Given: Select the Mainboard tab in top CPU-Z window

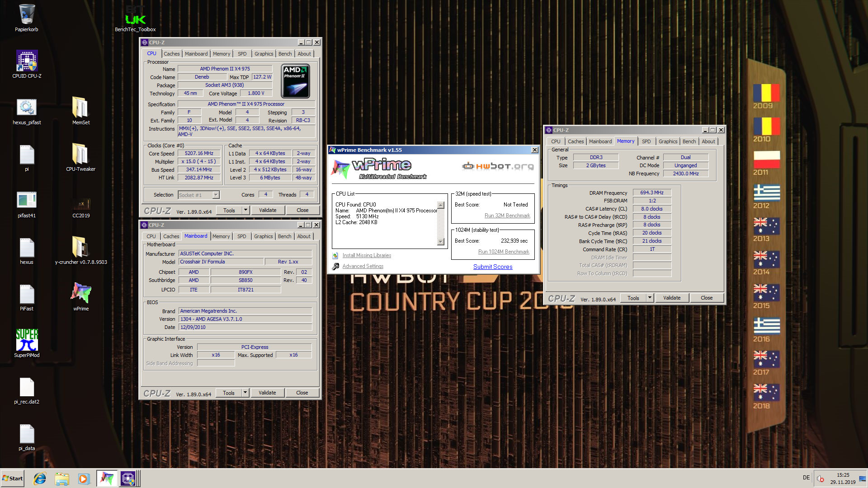Looking at the screenshot, I should tap(196, 54).
